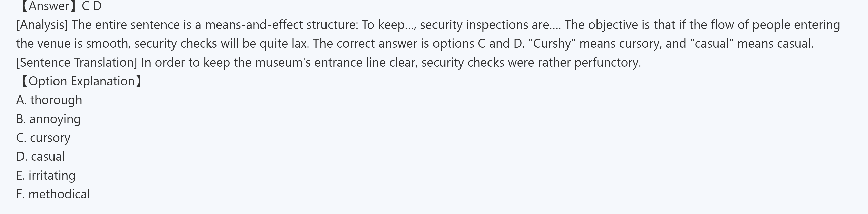Click the [Analysis] label
The height and width of the screenshot is (214, 868).
tap(42, 25)
